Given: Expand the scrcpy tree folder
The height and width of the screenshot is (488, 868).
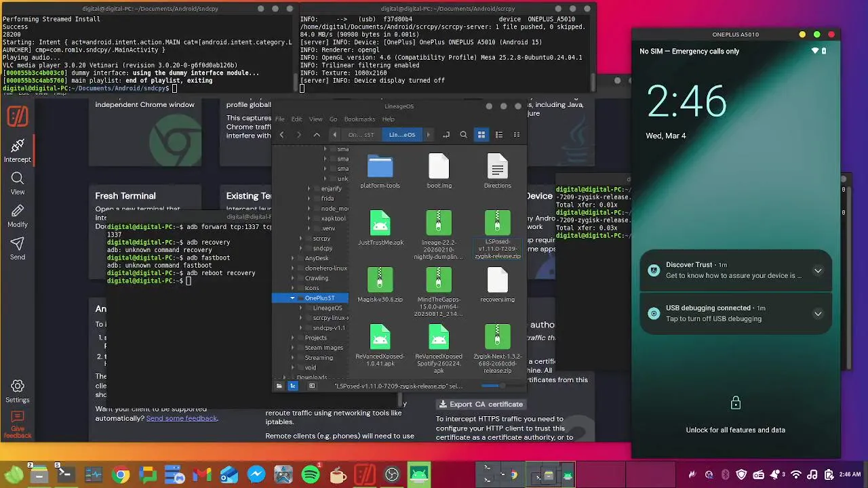Looking at the screenshot, I should (300, 239).
